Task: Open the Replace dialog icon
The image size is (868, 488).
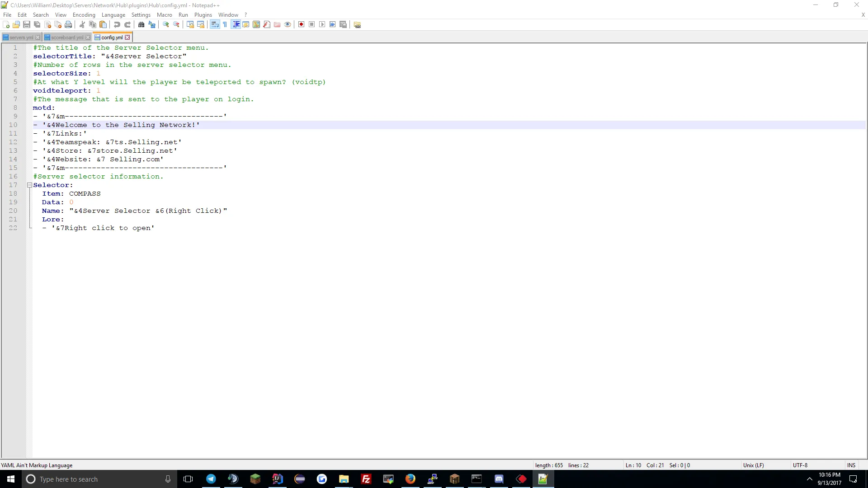Action: (152, 24)
